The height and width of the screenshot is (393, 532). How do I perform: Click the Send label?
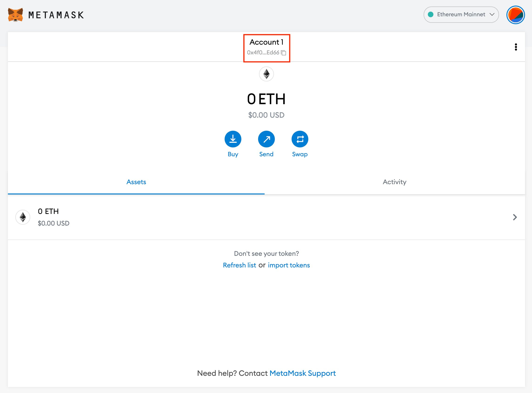point(266,154)
